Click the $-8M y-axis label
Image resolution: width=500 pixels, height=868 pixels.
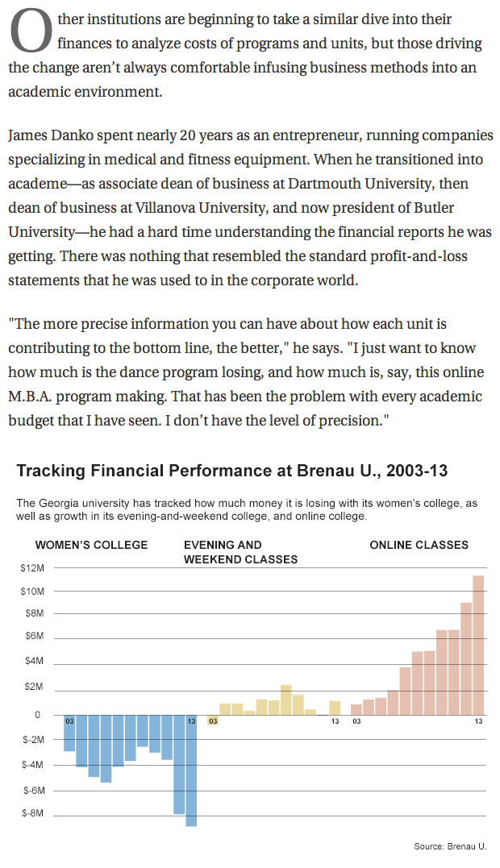click(32, 813)
